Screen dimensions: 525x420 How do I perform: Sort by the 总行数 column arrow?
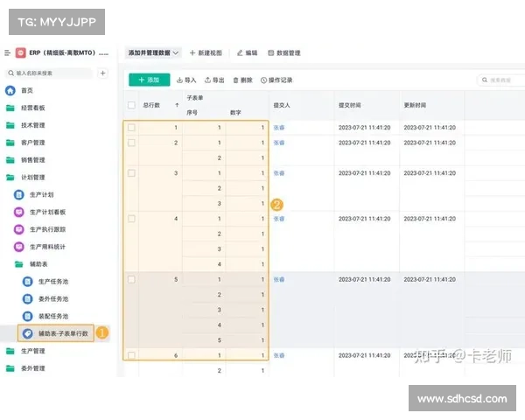177,105
